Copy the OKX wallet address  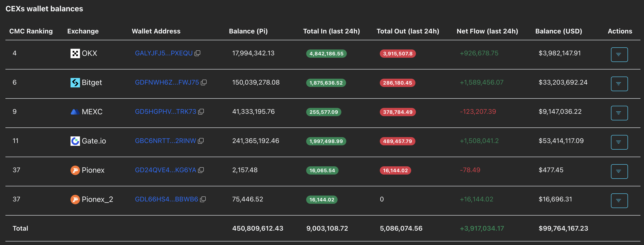coord(197,53)
